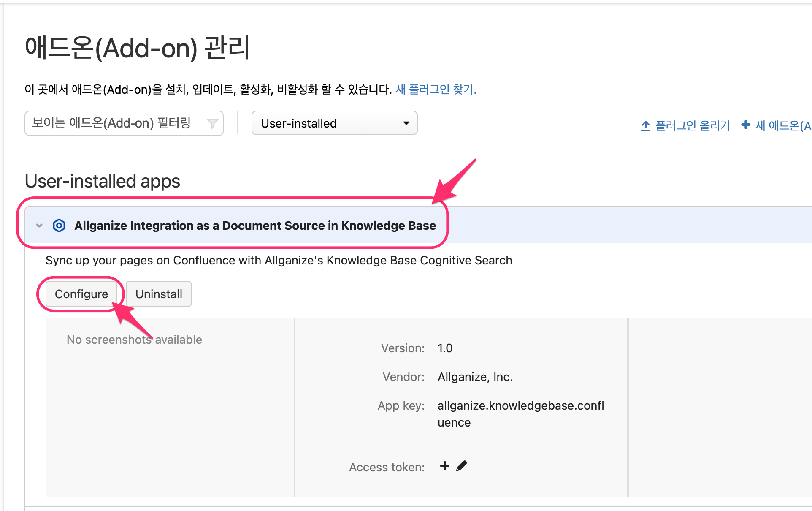Click the pencil edit icon for Access token
Viewport: 812px width, 511px height.
[462, 466]
